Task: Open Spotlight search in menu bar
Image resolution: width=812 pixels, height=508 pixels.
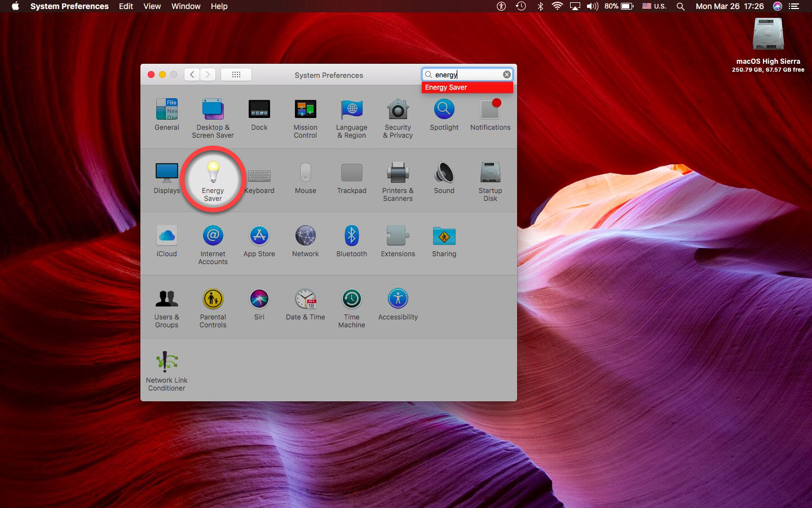Action: [x=681, y=6]
